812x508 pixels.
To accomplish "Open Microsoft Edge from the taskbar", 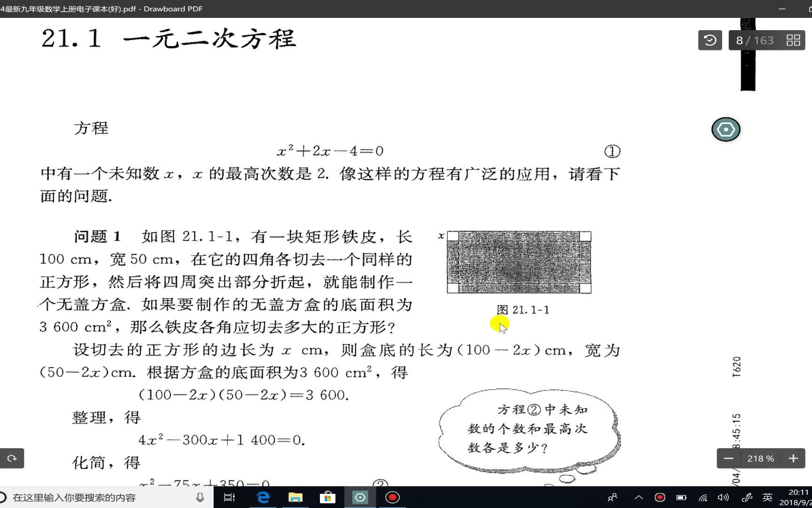I will [x=263, y=497].
